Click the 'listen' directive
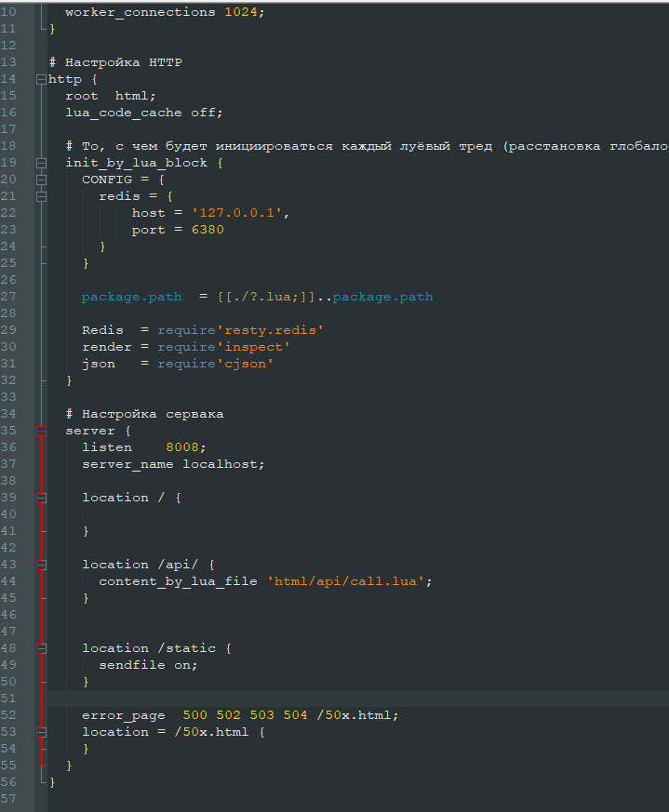The height and width of the screenshot is (812, 669). point(107,447)
